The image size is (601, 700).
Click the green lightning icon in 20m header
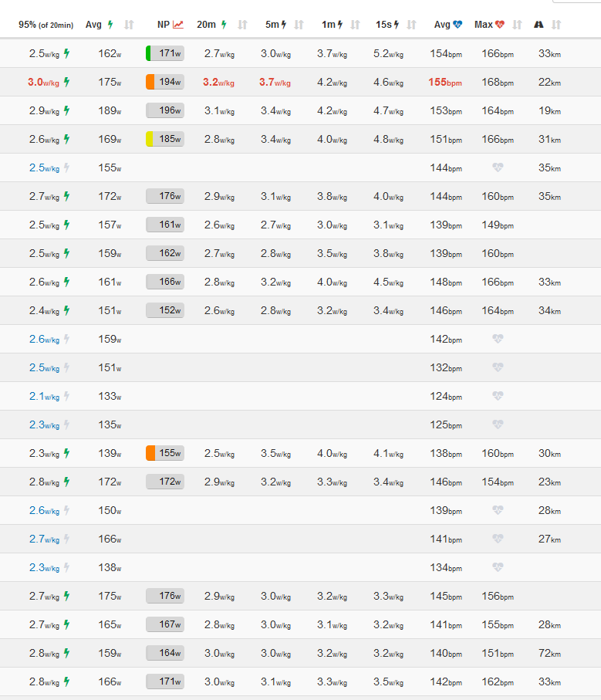224,25
